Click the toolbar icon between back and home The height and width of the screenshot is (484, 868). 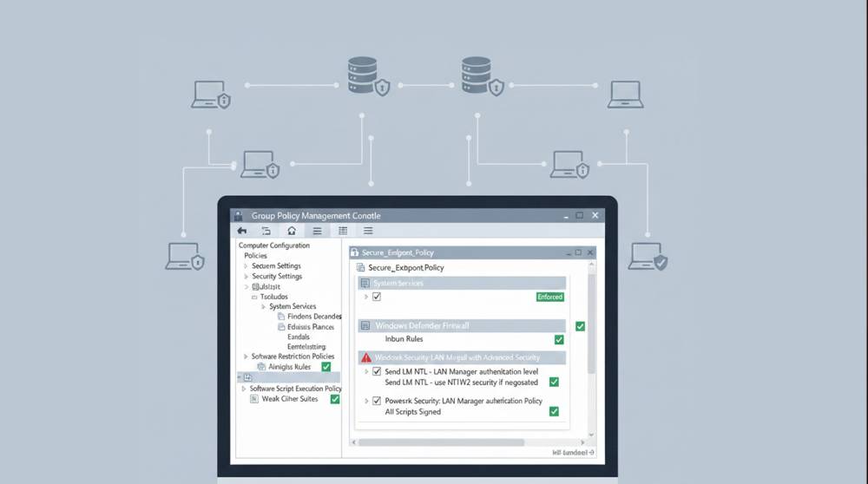(266, 231)
